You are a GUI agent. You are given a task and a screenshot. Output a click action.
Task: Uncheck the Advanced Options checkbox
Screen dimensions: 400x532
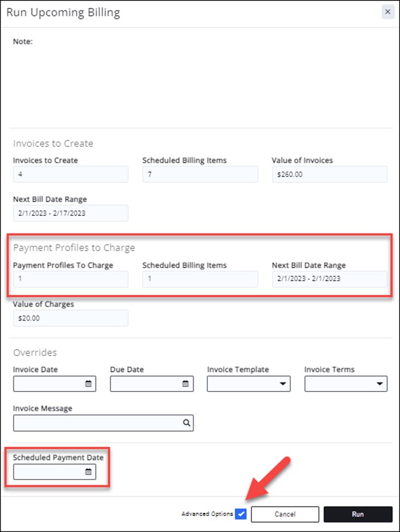(241, 514)
